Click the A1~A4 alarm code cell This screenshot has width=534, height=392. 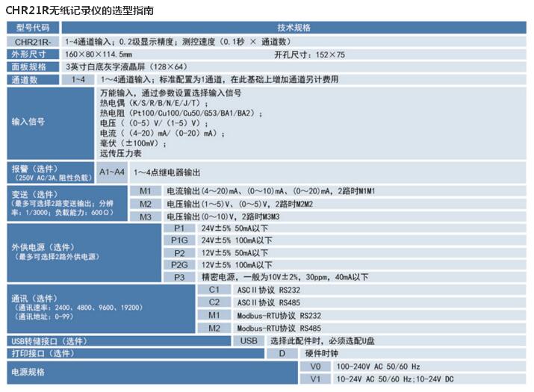[113, 171]
